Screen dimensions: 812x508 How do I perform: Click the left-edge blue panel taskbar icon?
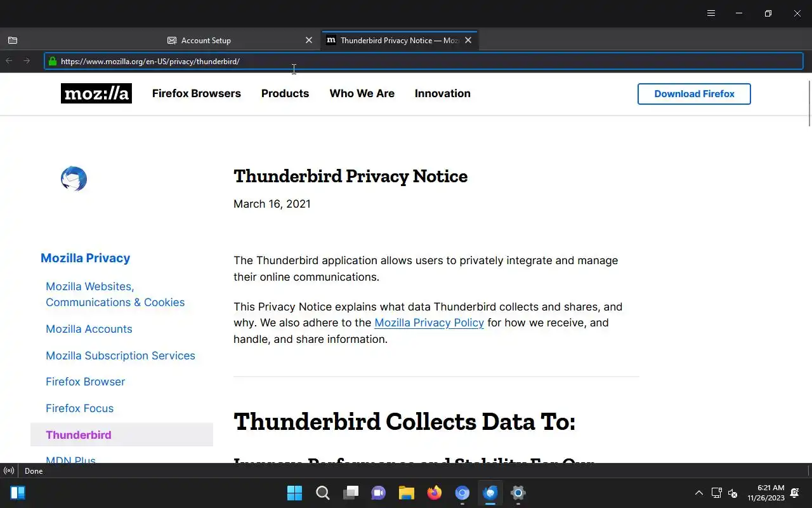[18, 493]
